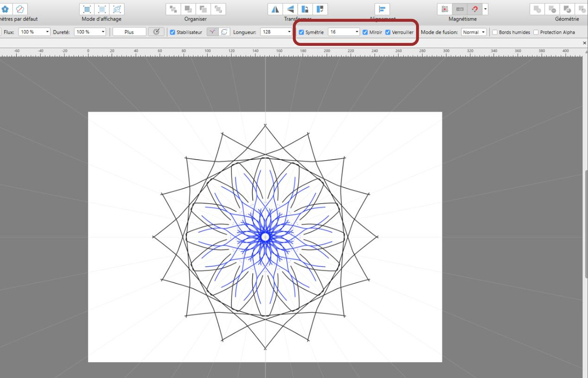The width and height of the screenshot is (588, 378).
Task: Click the Move to Front arrange icon
Action: [x=218, y=9]
